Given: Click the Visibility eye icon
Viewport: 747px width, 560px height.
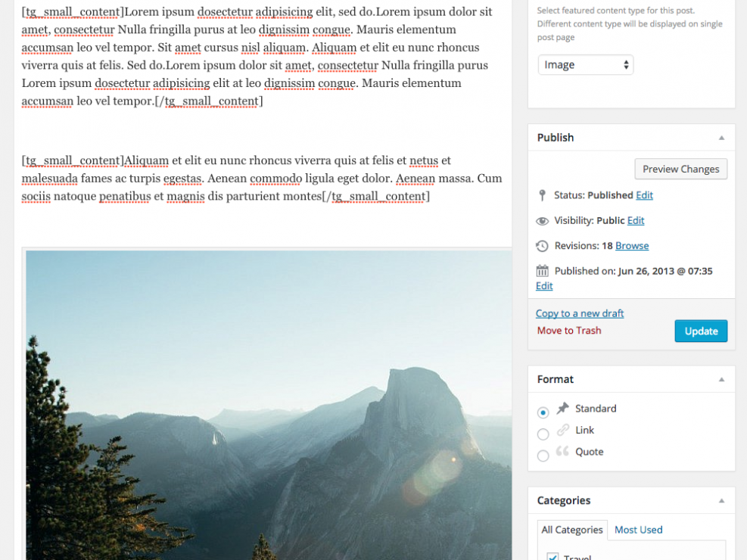Looking at the screenshot, I should (542, 221).
